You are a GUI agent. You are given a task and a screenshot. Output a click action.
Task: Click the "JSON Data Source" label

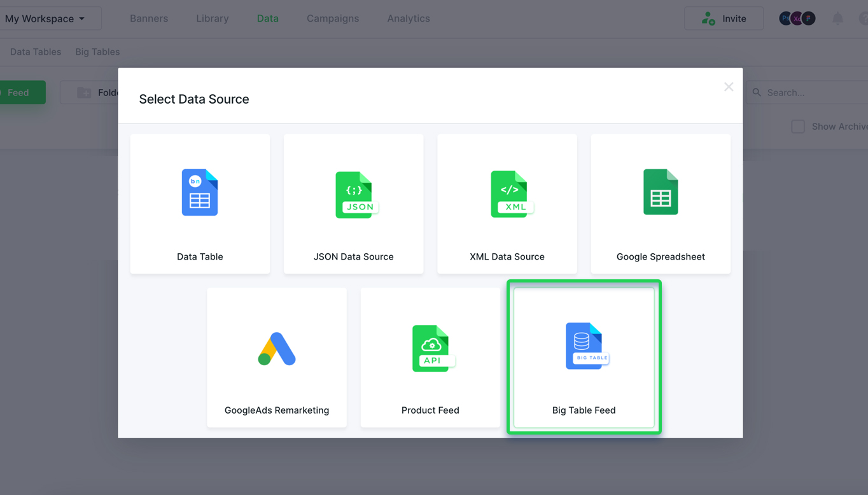click(x=354, y=256)
